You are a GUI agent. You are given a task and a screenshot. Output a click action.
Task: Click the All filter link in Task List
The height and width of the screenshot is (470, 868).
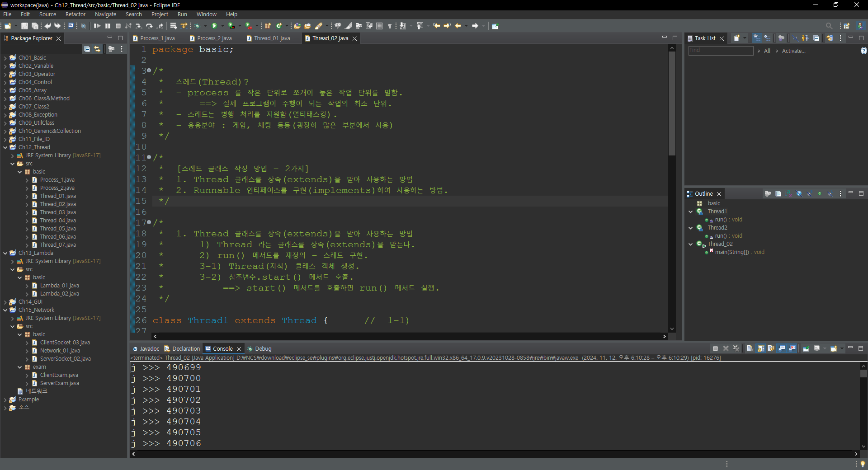pyautogui.click(x=767, y=51)
